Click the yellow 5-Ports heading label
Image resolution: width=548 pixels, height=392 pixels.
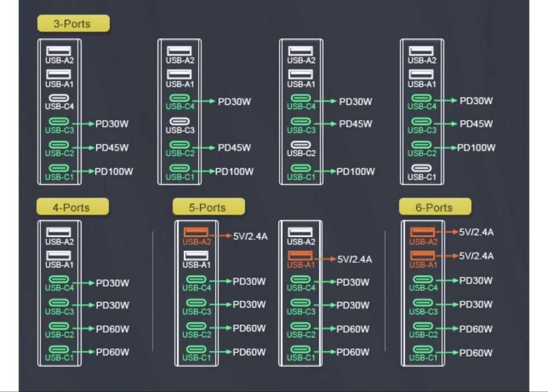coord(209,207)
